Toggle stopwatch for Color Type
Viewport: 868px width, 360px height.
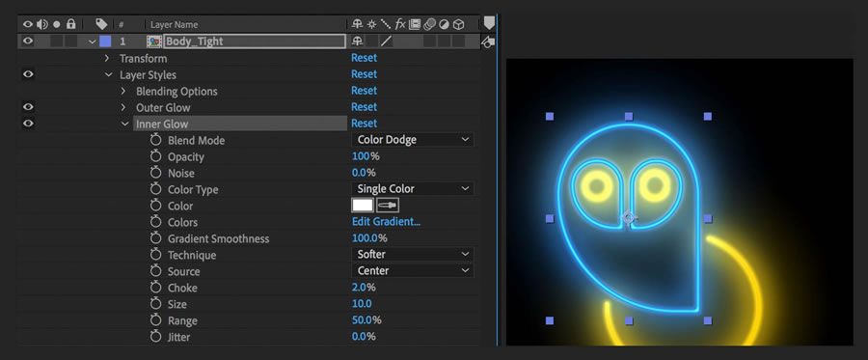155,189
